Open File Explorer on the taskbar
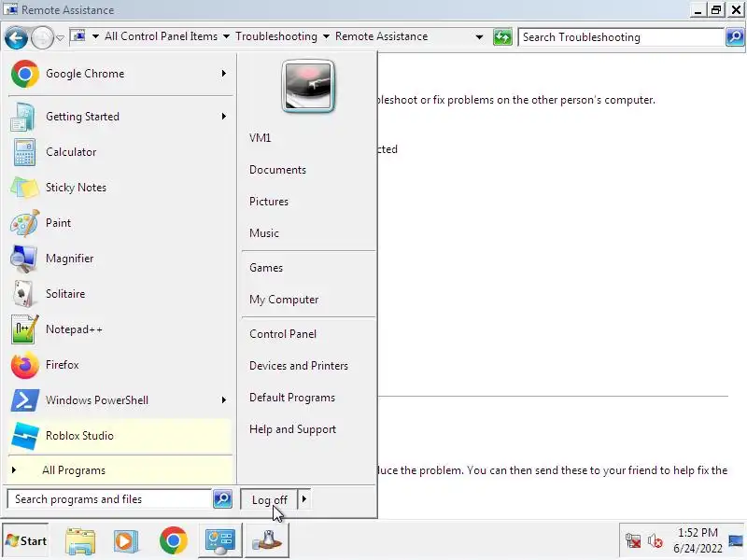747x560 pixels. coord(80,541)
